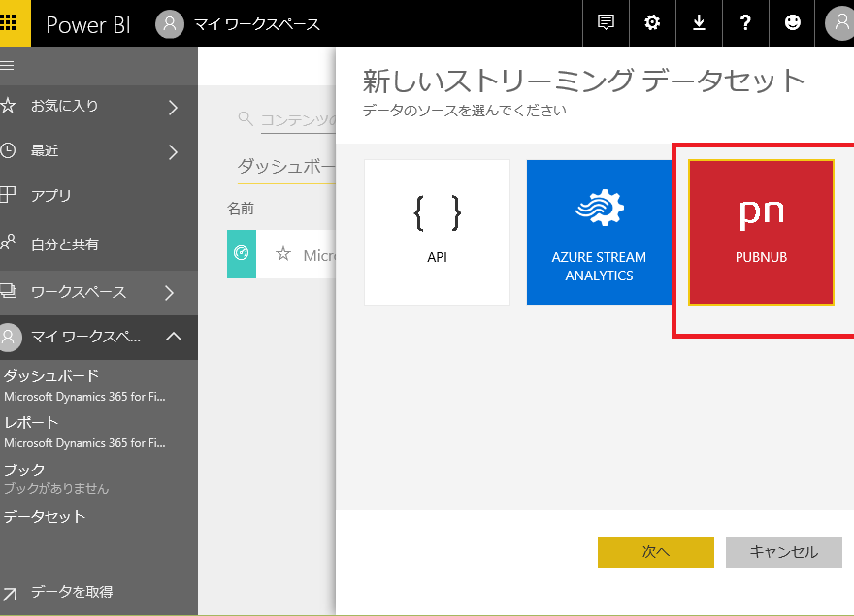The width and height of the screenshot is (854, 616).
Task: Open Microsoft Dynamics 365 report item
Action: (x=85, y=443)
